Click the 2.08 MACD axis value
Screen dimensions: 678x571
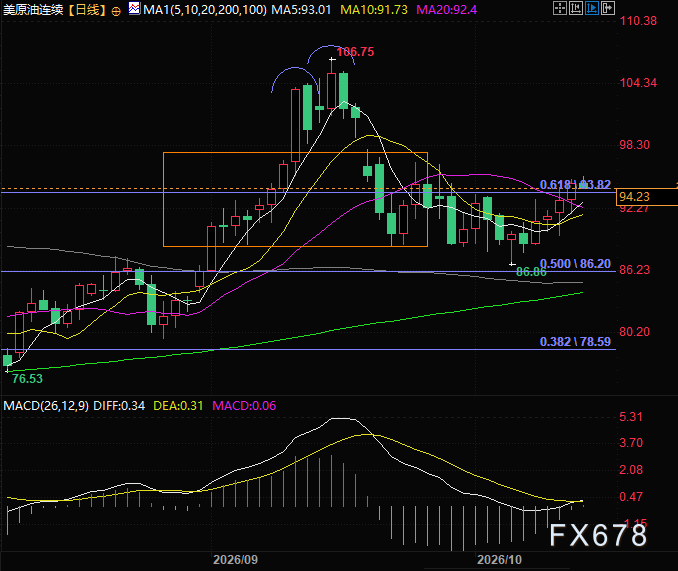[631, 469]
